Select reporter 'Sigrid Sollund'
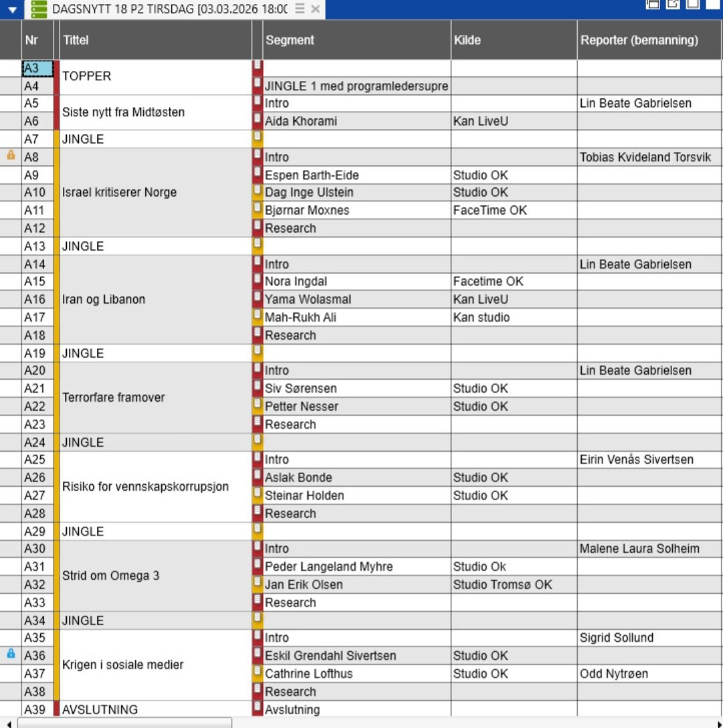The width and height of the screenshot is (723, 728). 649,638
